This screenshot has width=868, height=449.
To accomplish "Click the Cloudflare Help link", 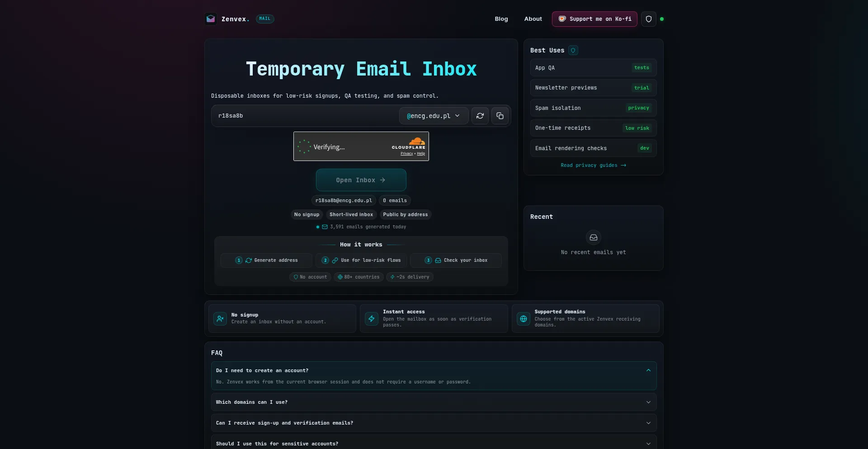I will pyautogui.click(x=421, y=154).
